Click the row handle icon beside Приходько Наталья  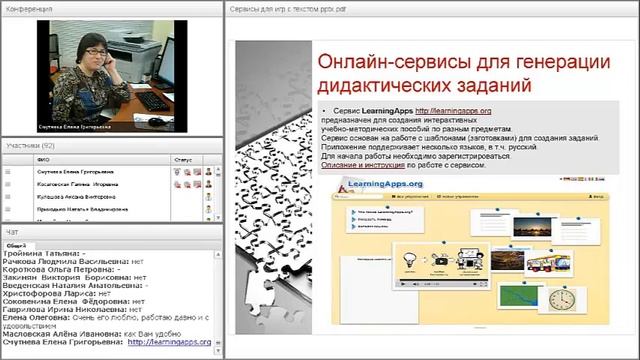tap(8, 209)
